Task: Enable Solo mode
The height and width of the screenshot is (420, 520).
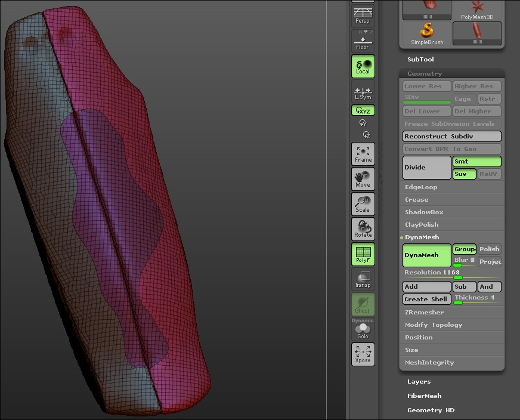Action: [363, 329]
